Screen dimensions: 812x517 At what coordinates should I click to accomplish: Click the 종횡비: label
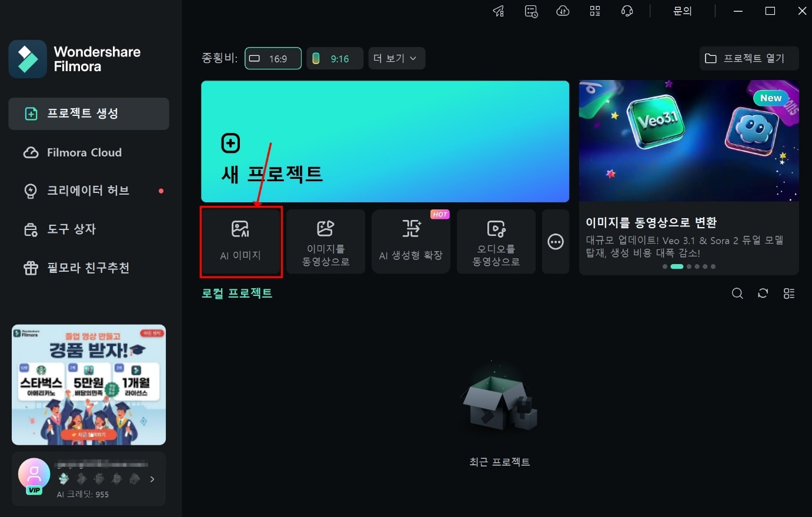pyautogui.click(x=220, y=58)
